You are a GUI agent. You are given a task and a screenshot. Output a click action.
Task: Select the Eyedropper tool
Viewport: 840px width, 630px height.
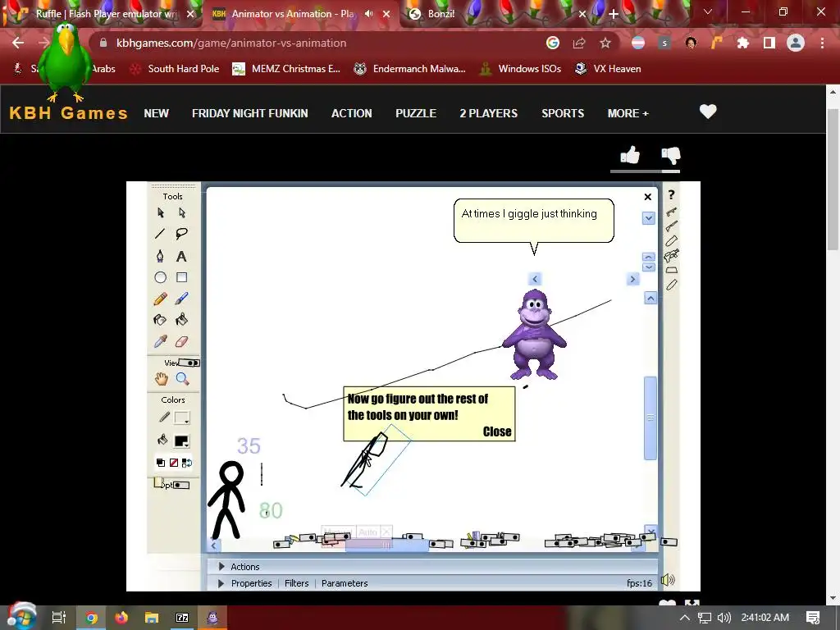pyautogui.click(x=160, y=341)
